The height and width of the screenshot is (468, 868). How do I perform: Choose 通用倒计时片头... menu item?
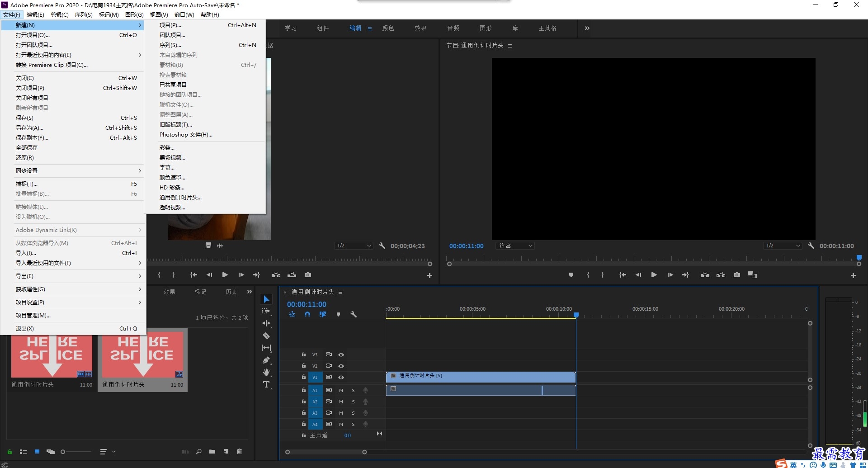tap(205, 197)
